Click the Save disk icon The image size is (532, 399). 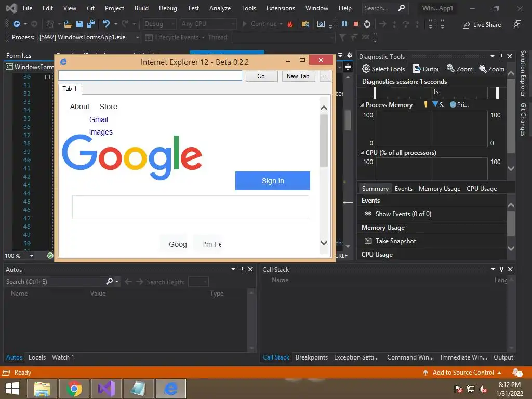tap(79, 24)
